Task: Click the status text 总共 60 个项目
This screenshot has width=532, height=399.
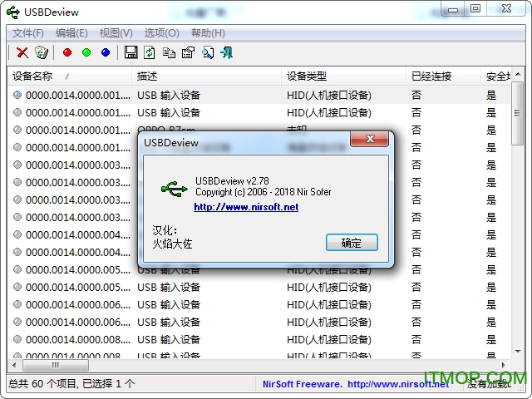Action: point(42,384)
